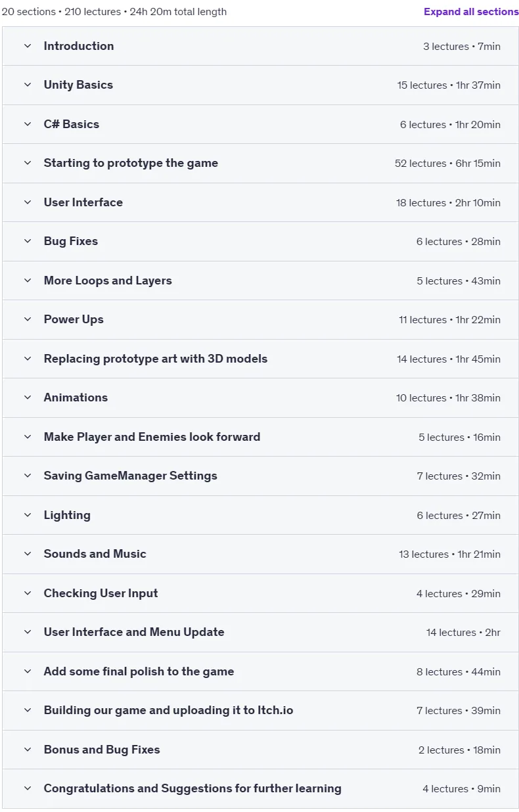Image resolution: width=519 pixels, height=812 pixels.
Task: Expand the User Interface section
Action: pyautogui.click(x=260, y=202)
